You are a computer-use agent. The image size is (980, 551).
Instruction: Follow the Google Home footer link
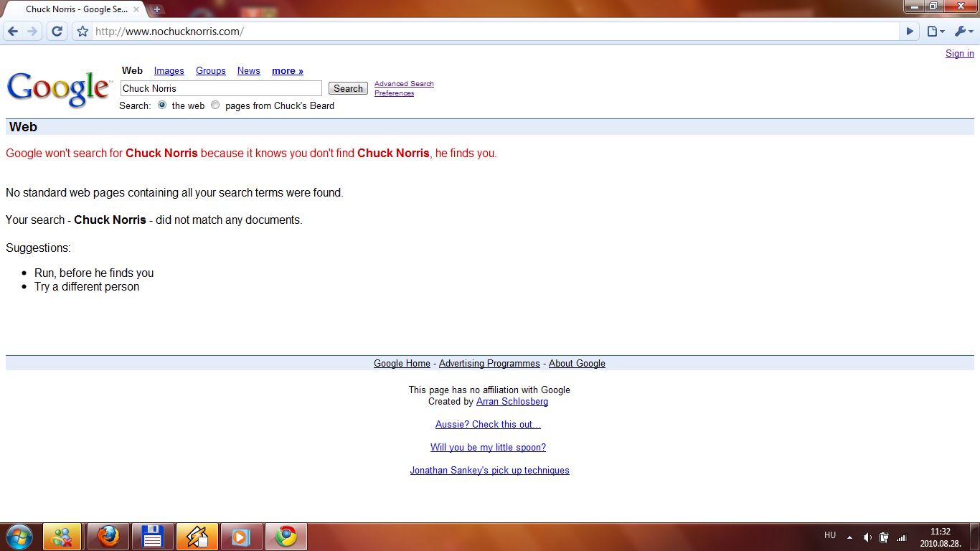point(402,364)
